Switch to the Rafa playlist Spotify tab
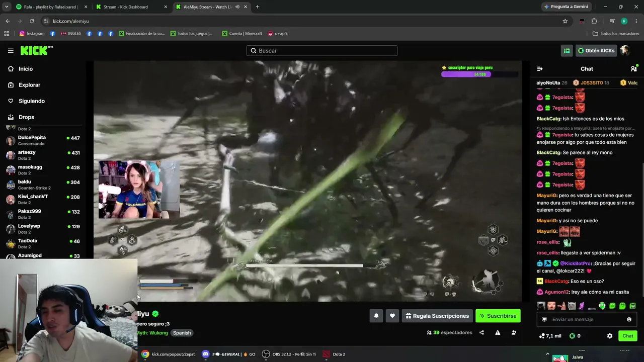 [x=52, y=7]
